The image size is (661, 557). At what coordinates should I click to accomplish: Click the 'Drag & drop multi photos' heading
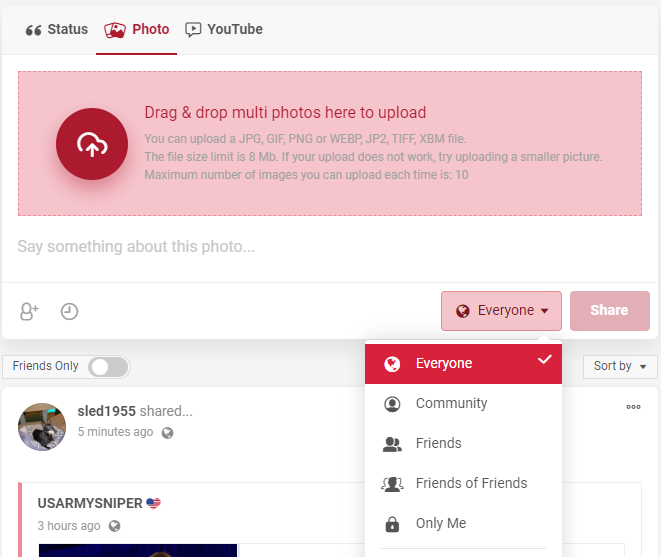pos(285,113)
